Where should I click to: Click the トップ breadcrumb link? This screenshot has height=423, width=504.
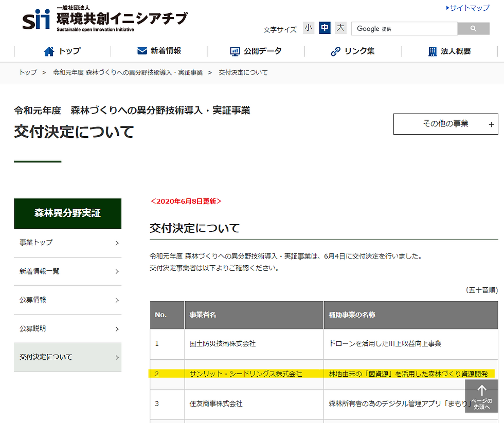pyautogui.click(x=28, y=72)
